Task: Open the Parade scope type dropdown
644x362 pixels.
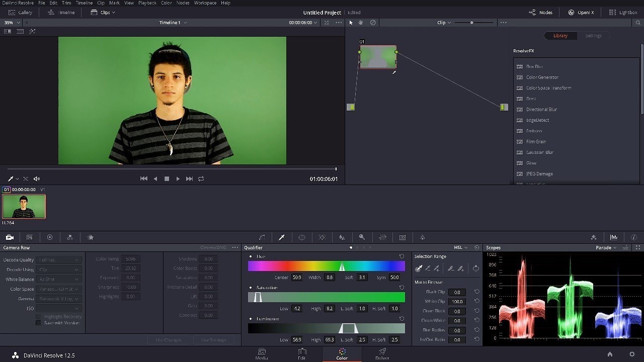Action: coord(606,247)
